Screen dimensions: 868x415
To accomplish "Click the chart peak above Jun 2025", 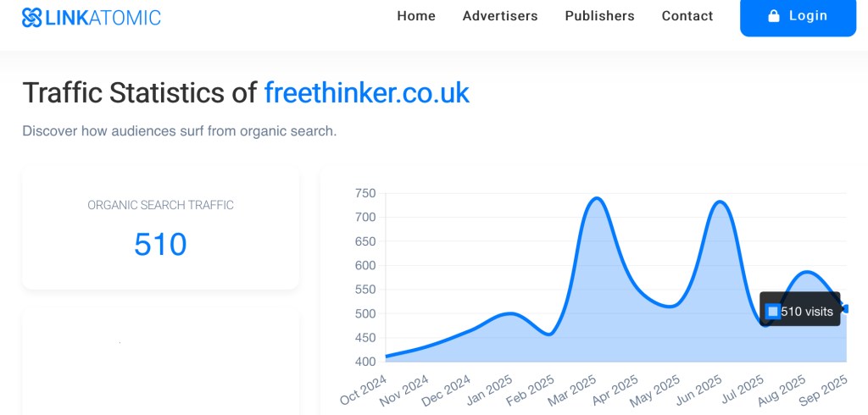I will pos(721,202).
